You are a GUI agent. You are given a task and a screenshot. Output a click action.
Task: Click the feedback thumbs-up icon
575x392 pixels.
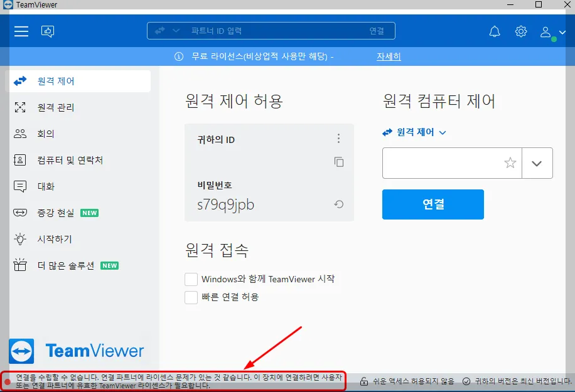48,31
